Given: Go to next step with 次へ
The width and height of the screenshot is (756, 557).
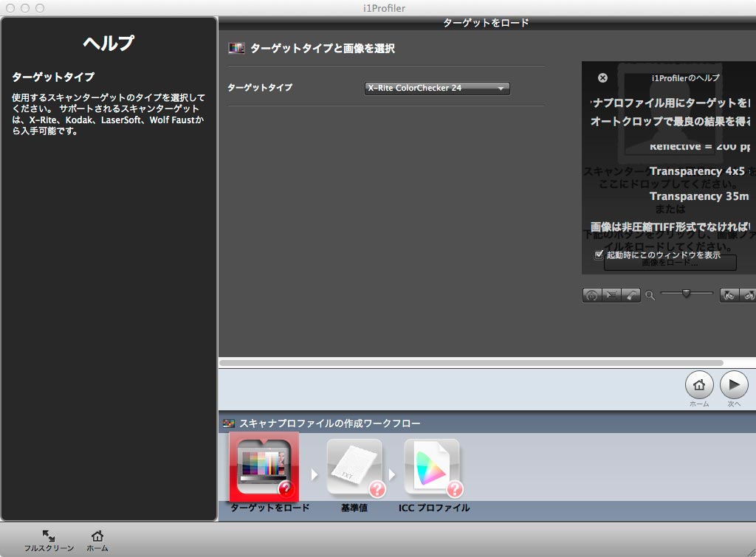Looking at the screenshot, I should [734, 385].
